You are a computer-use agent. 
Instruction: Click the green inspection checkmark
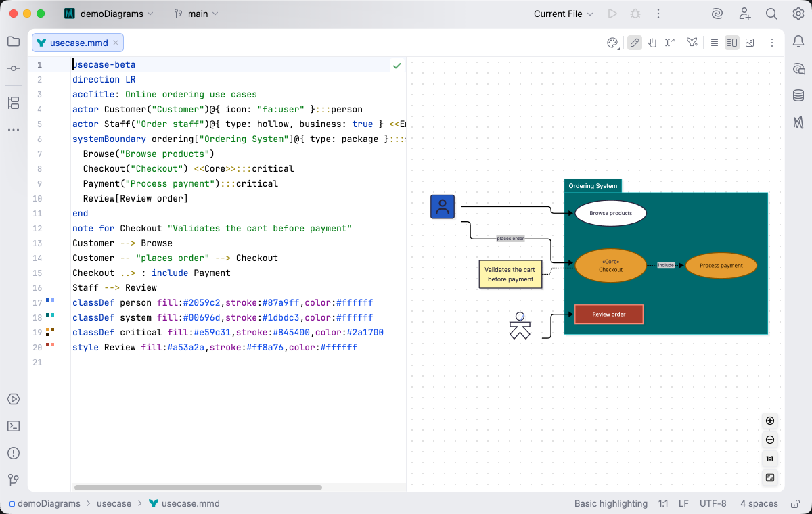point(397,66)
